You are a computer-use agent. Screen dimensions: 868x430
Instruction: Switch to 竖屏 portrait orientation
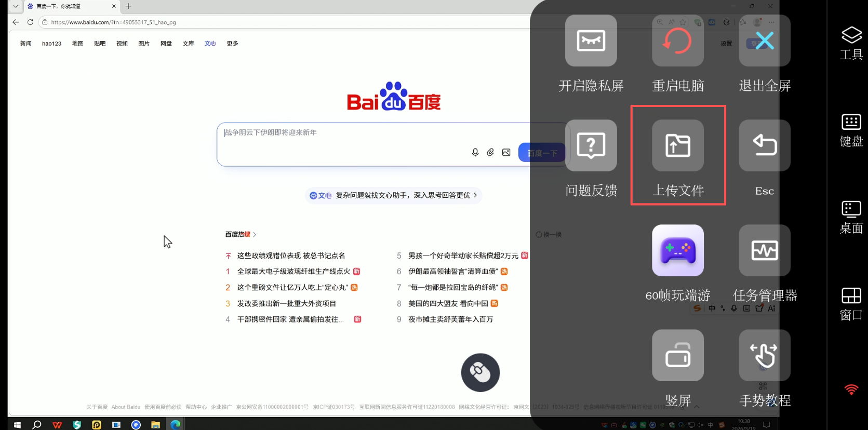point(678,355)
